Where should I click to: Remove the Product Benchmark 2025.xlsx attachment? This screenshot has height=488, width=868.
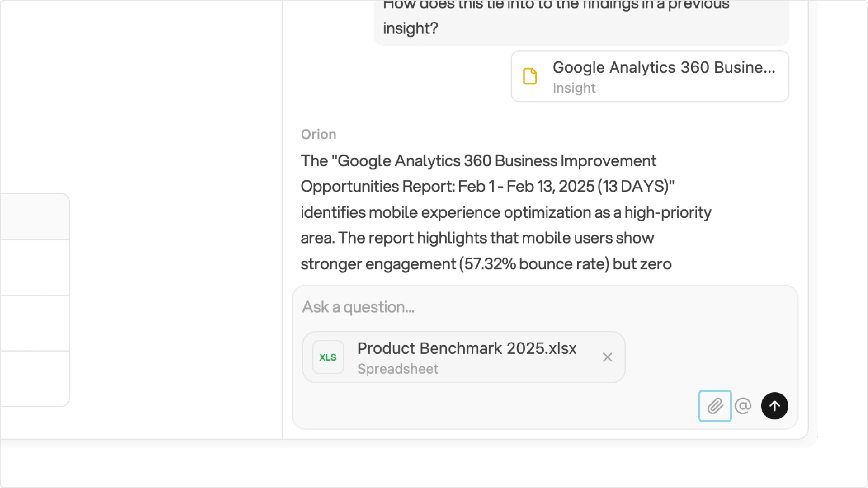pos(607,357)
